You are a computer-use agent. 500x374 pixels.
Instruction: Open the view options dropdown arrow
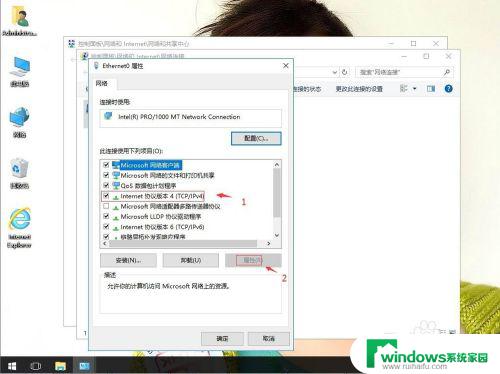tap(415, 89)
